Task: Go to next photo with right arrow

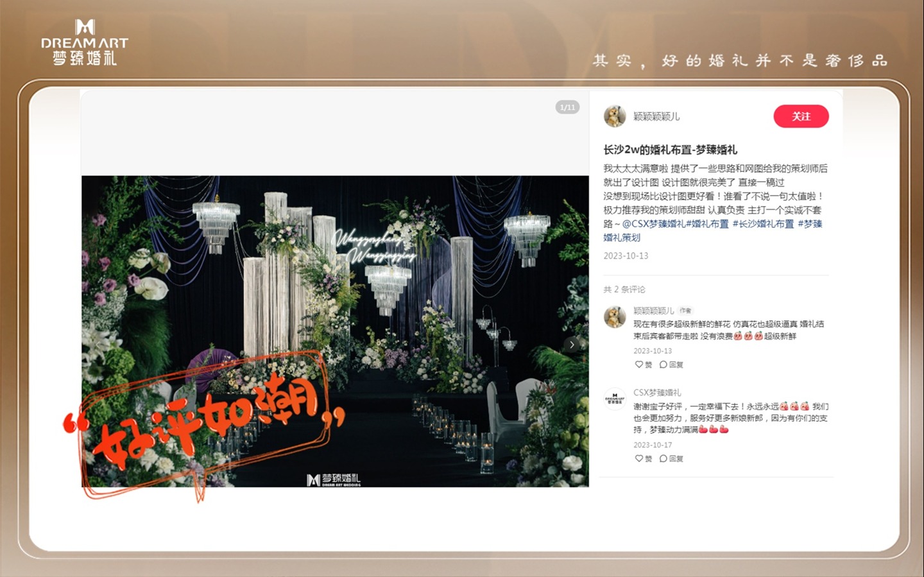Action: click(572, 345)
